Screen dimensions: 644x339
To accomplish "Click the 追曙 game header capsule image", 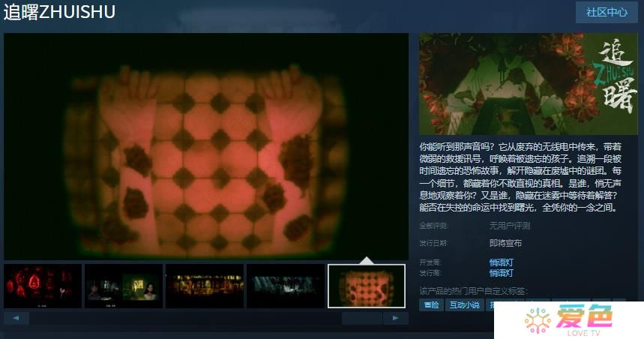I will [x=529, y=84].
